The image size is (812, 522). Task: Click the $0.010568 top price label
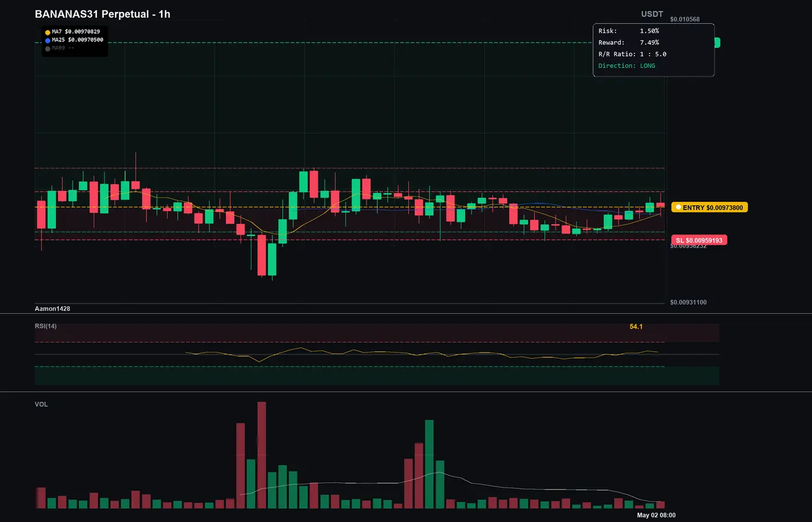pos(684,19)
